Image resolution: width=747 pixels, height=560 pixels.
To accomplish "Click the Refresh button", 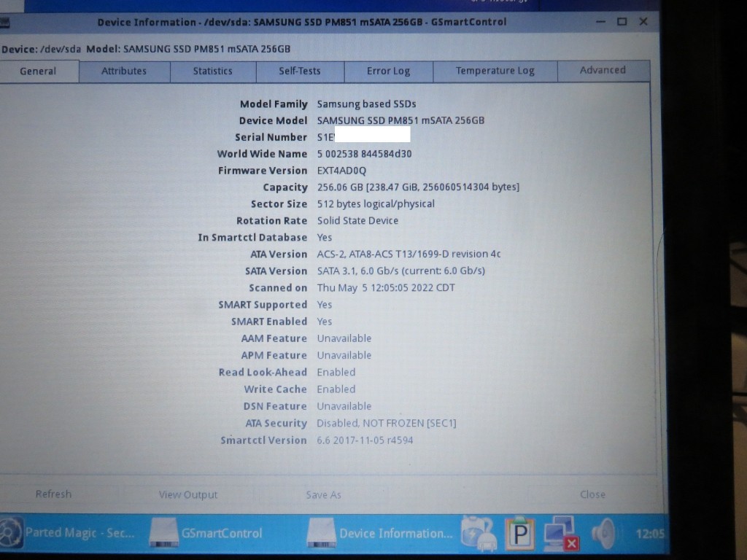I will (53, 494).
